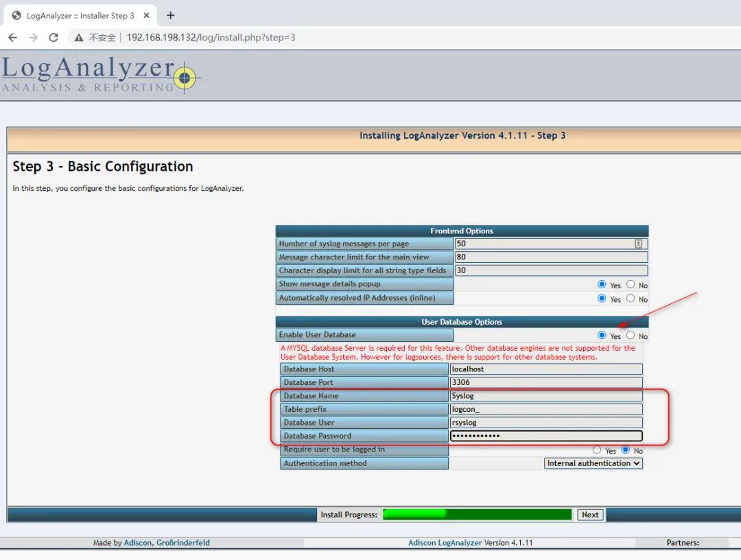Reload the installer page
741x560 pixels.
53,38
